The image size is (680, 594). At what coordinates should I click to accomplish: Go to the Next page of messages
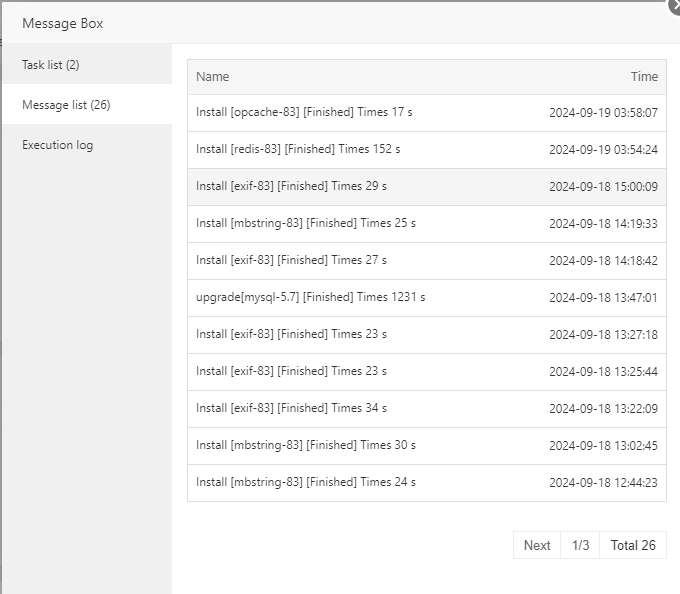pos(537,545)
